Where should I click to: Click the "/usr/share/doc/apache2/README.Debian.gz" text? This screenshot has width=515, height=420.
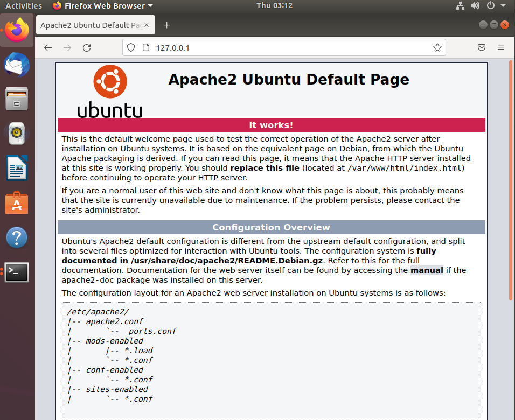click(227, 261)
